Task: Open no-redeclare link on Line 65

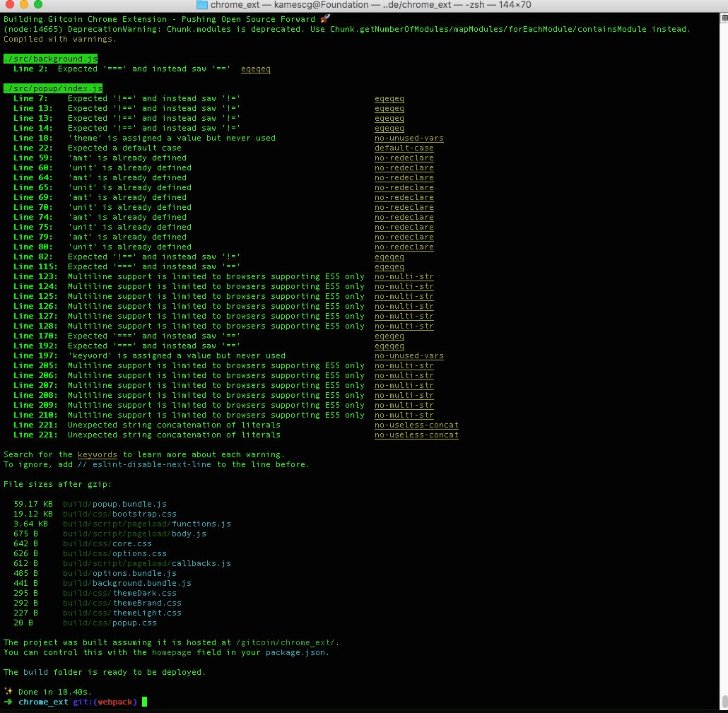Action: 404,187
